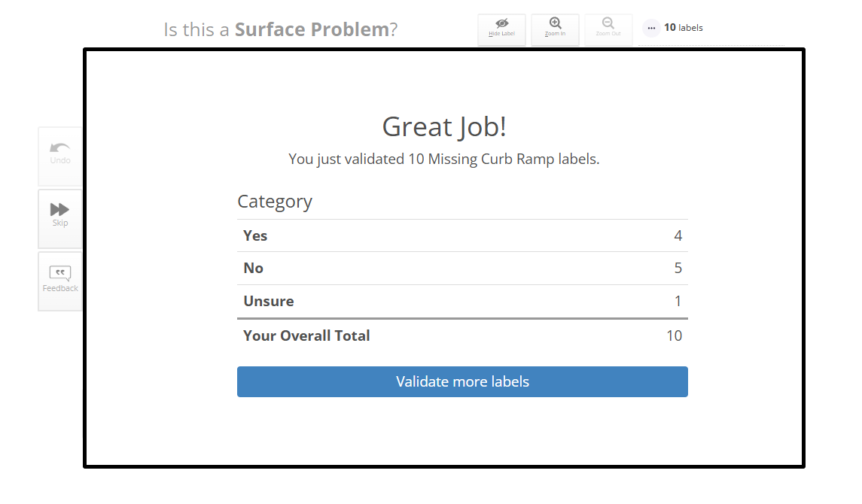The height and width of the screenshot is (504, 862).
Task: Click the Zoom In magnifier icon
Action: pyautogui.click(x=555, y=24)
